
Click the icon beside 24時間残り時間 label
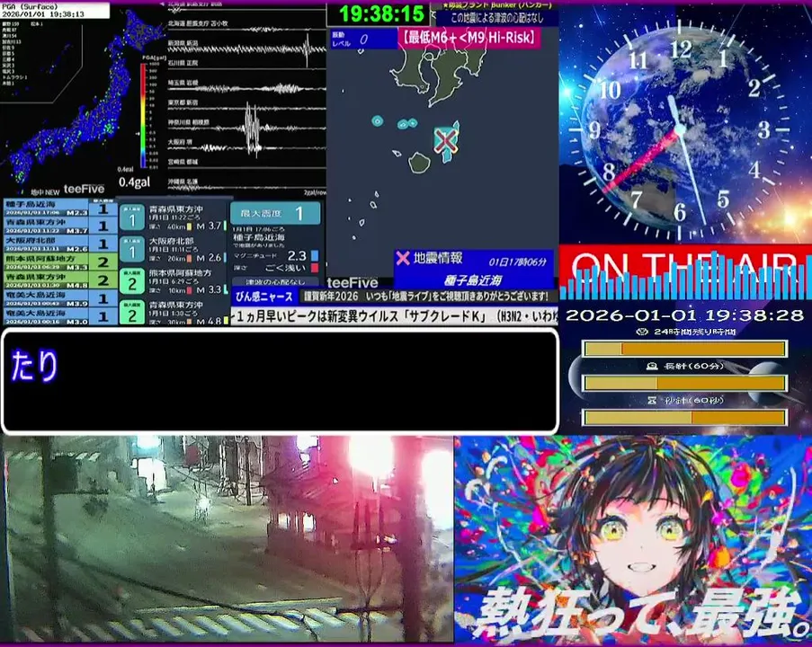(x=642, y=332)
